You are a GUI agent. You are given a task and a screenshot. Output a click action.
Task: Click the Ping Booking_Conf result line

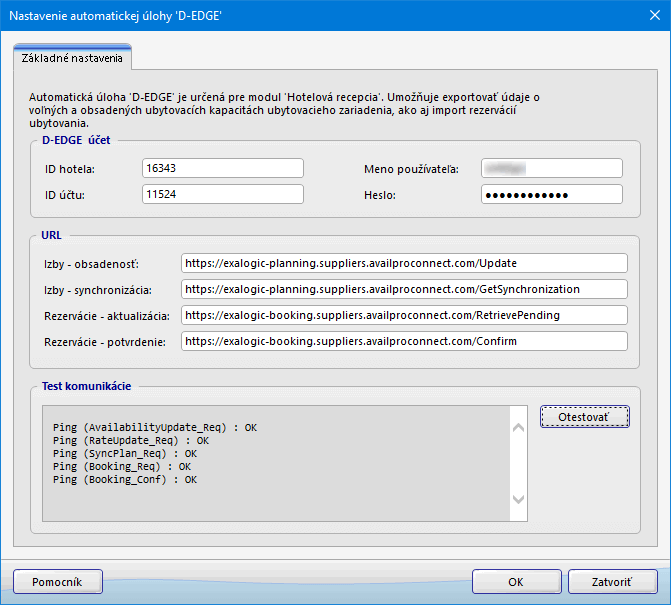tap(124, 479)
